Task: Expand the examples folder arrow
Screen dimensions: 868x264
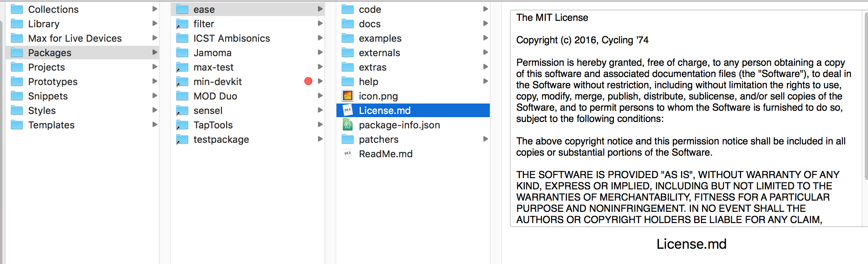Action: click(485, 38)
